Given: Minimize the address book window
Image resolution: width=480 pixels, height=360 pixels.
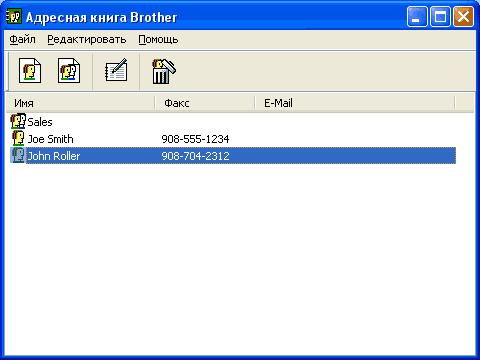Looking at the screenshot, I should (417, 16).
